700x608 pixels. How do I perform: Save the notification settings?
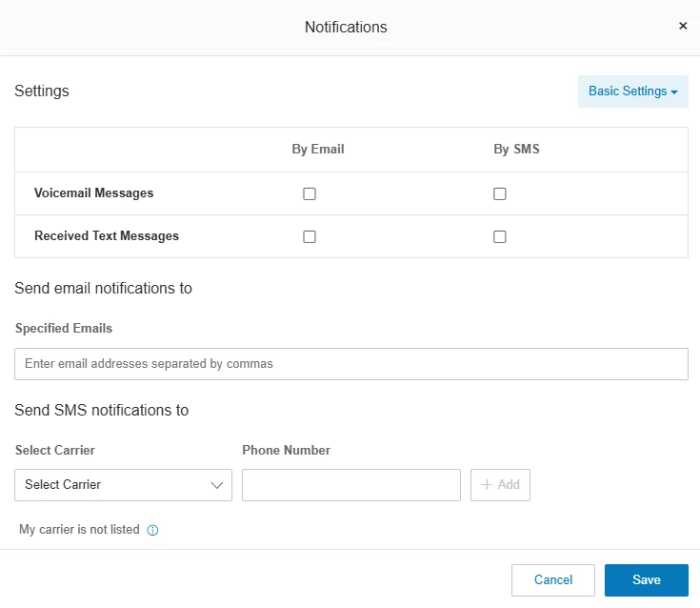point(646,580)
